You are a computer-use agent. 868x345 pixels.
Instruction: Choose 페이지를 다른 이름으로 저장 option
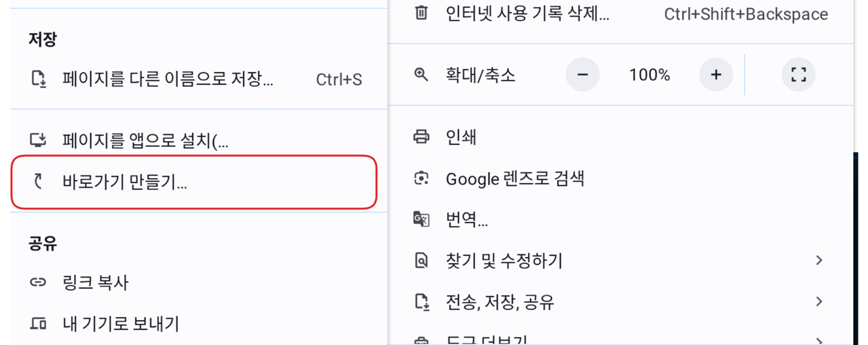click(167, 79)
